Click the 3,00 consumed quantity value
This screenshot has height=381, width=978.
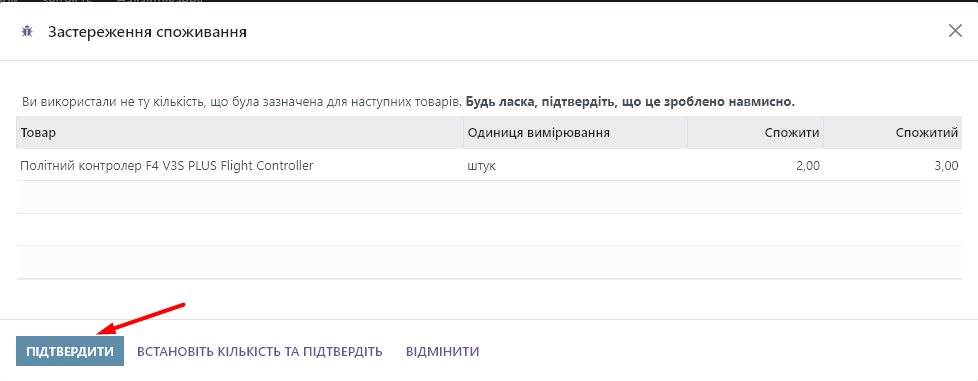coord(946,166)
